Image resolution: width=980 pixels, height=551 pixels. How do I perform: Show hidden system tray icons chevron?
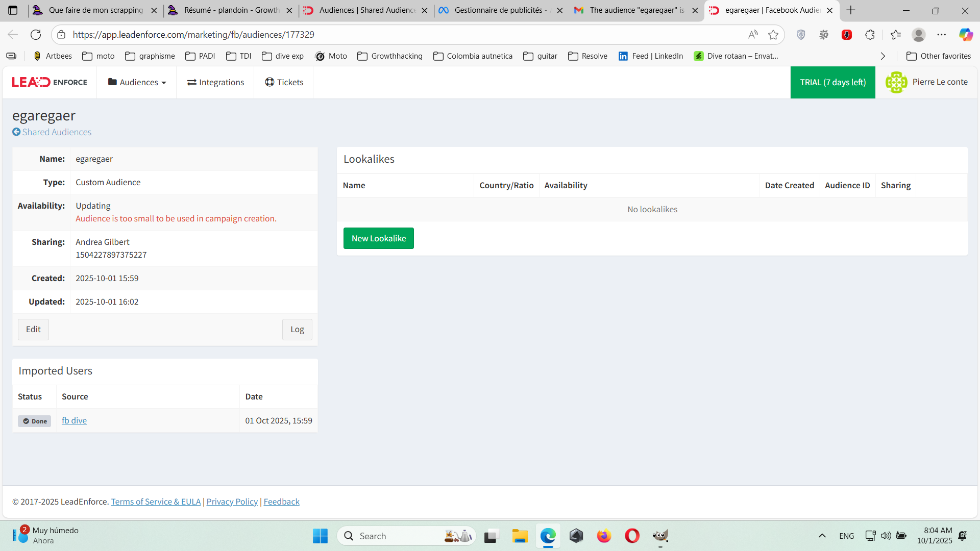click(x=822, y=536)
